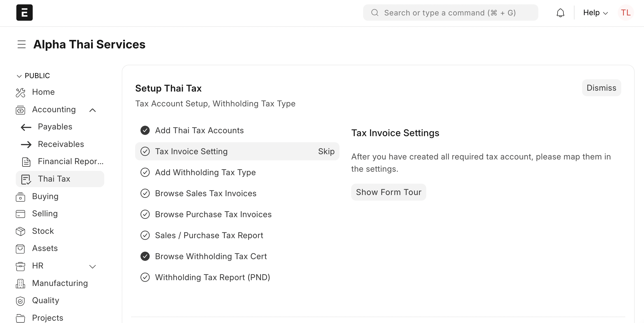Click the Browse Withholding Tax Cert checkmark
This screenshot has width=644, height=323.
pos(145,256)
